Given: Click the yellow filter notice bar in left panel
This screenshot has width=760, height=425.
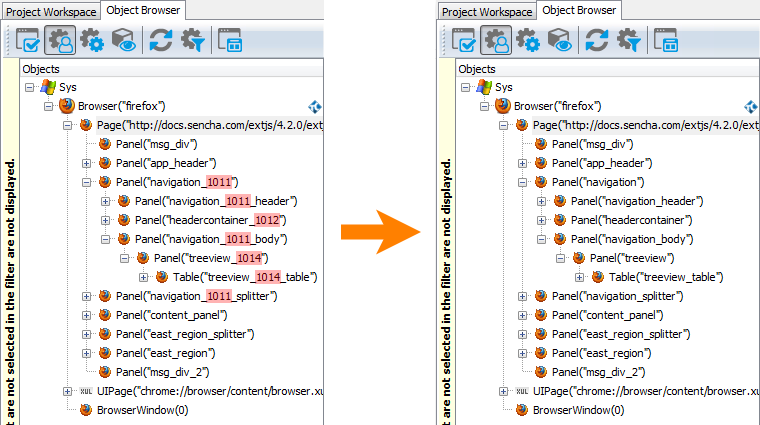Looking at the screenshot, I should point(10,242).
